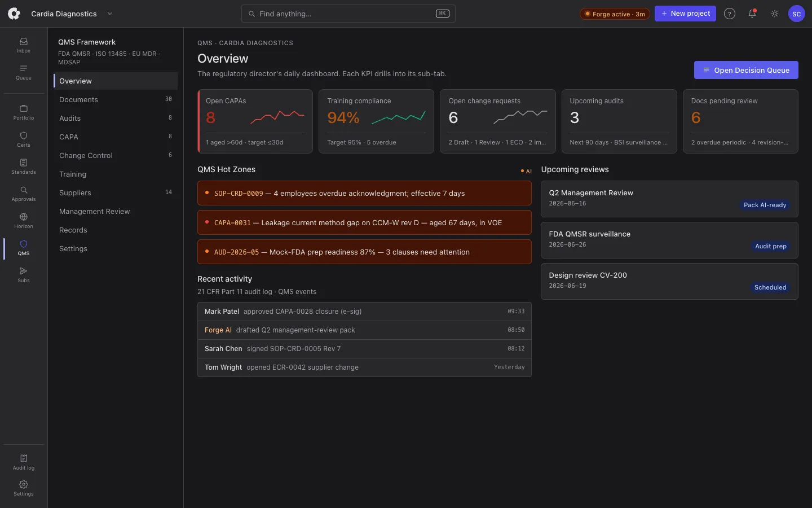Viewport: 812px width, 508px height.
Task: Select the QMS shield icon in the sidebar
Action: (24, 248)
